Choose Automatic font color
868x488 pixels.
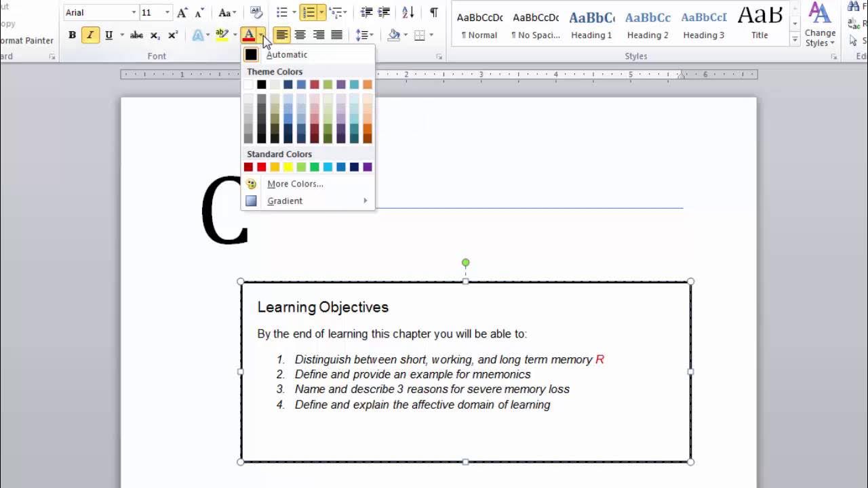(308, 55)
